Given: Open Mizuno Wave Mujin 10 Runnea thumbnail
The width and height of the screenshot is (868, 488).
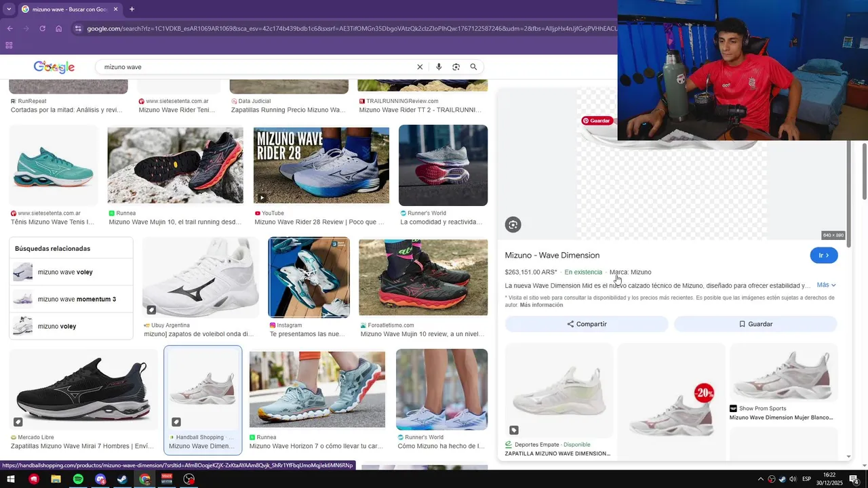Looking at the screenshot, I should pos(175,165).
